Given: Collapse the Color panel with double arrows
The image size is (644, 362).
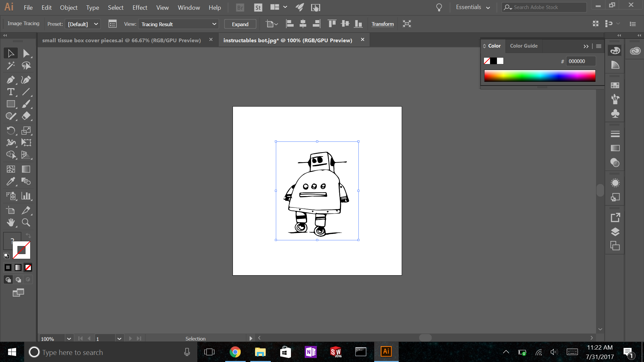Looking at the screenshot, I should (586, 46).
